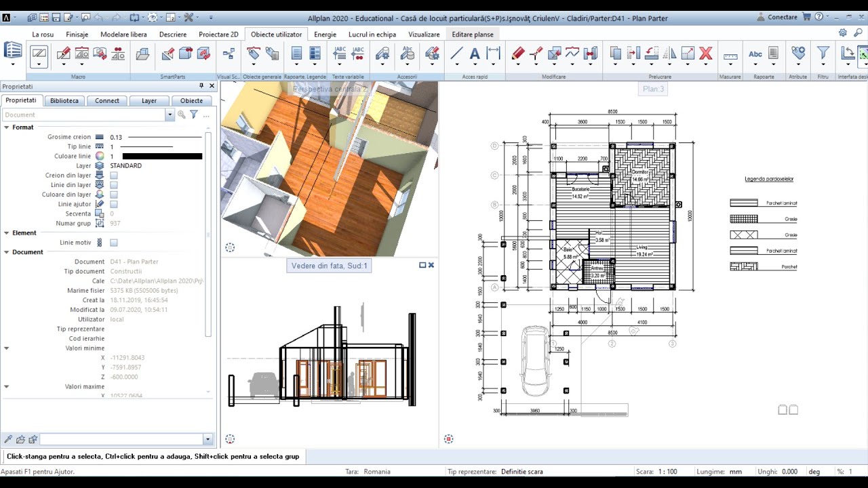
Task: Open the Obiecte tab in the panel
Action: [191, 100]
